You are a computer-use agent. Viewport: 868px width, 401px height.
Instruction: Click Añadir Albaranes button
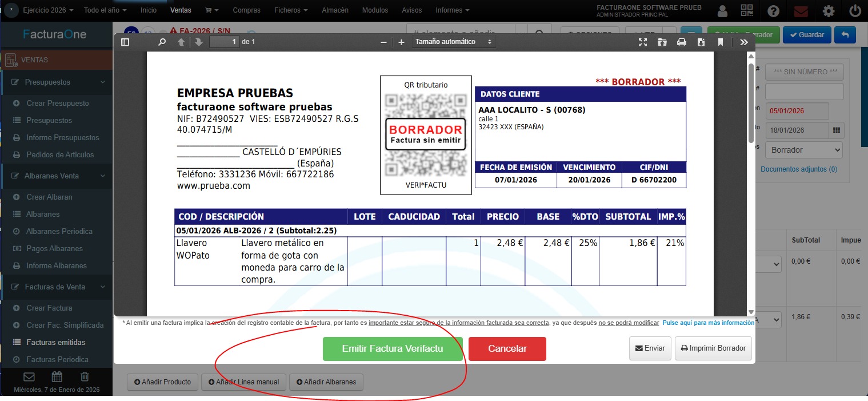pos(326,382)
